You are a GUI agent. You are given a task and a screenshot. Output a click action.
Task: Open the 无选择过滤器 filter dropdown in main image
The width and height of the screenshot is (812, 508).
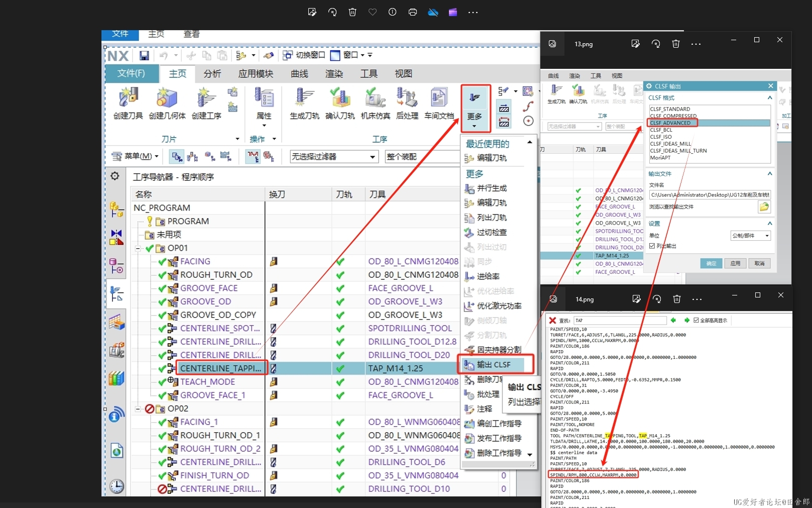point(334,157)
